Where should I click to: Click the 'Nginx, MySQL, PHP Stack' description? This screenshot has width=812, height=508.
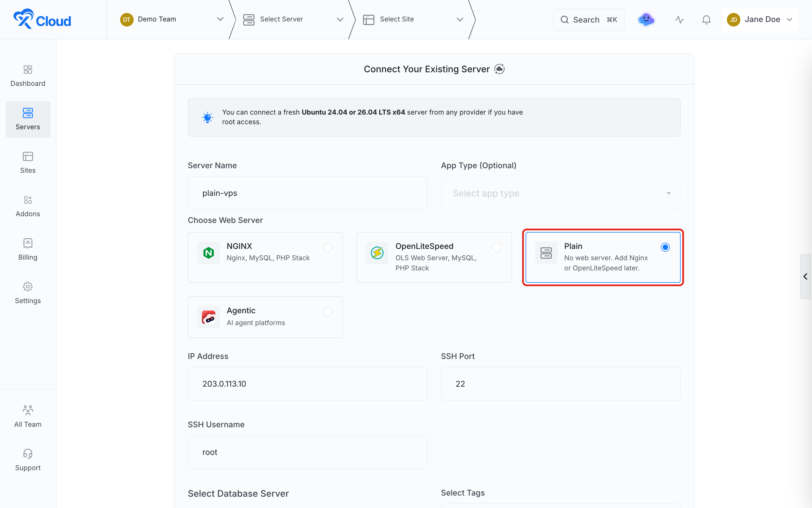pyautogui.click(x=268, y=258)
